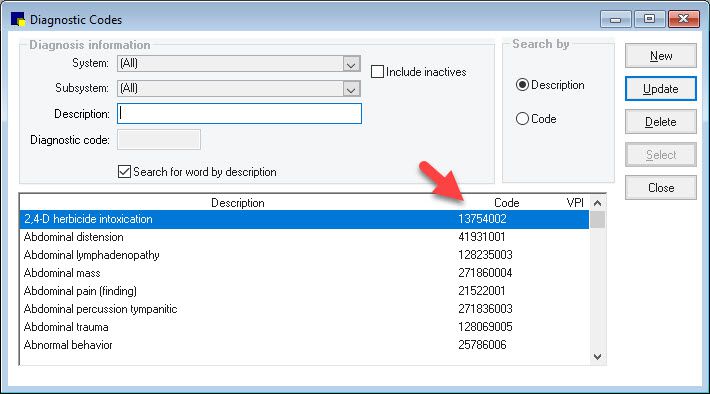Close window with the red X
The image size is (710, 394).
pyautogui.click(x=683, y=19)
